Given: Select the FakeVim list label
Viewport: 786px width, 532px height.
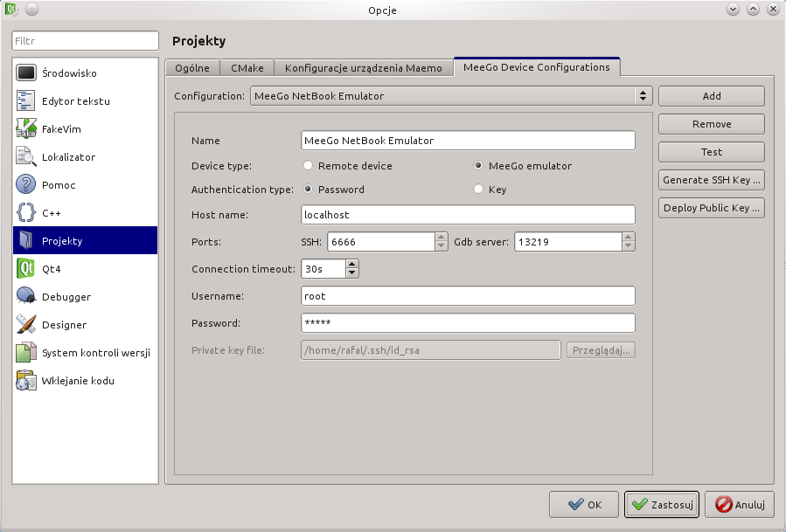Looking at the screenshot, I should (x=61, y=129).
